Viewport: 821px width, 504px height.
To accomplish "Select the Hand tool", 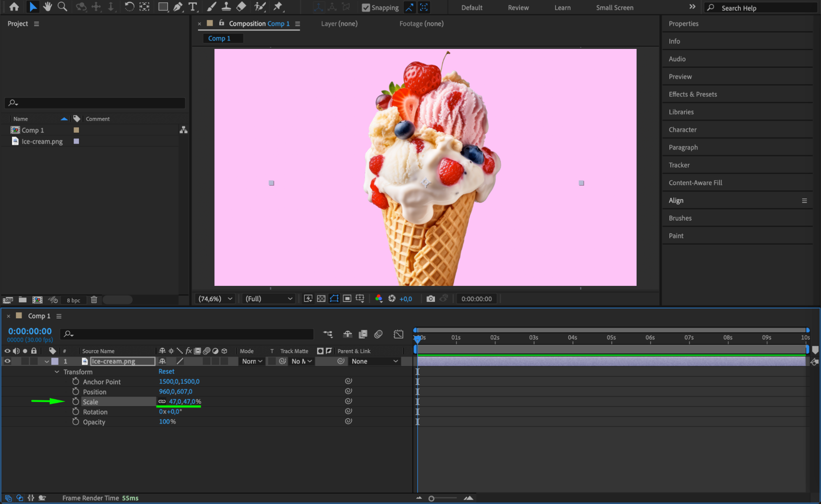I will (48, 7).
